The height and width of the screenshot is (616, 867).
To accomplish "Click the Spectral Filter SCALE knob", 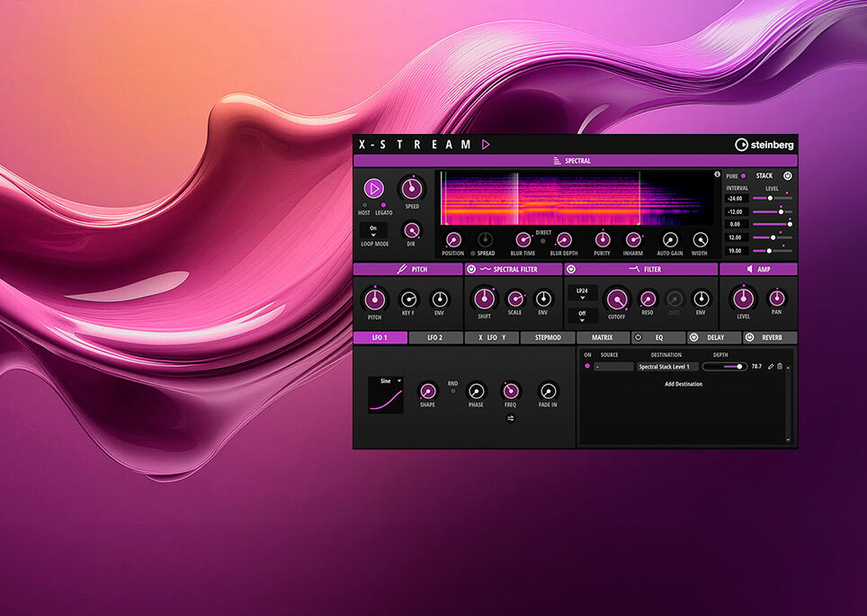I will coord(514,299).
